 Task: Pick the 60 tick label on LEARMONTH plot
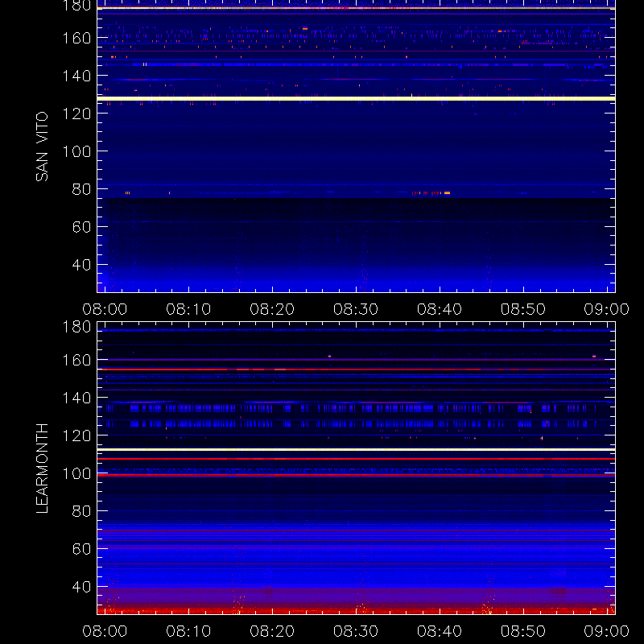pos(81,549)
